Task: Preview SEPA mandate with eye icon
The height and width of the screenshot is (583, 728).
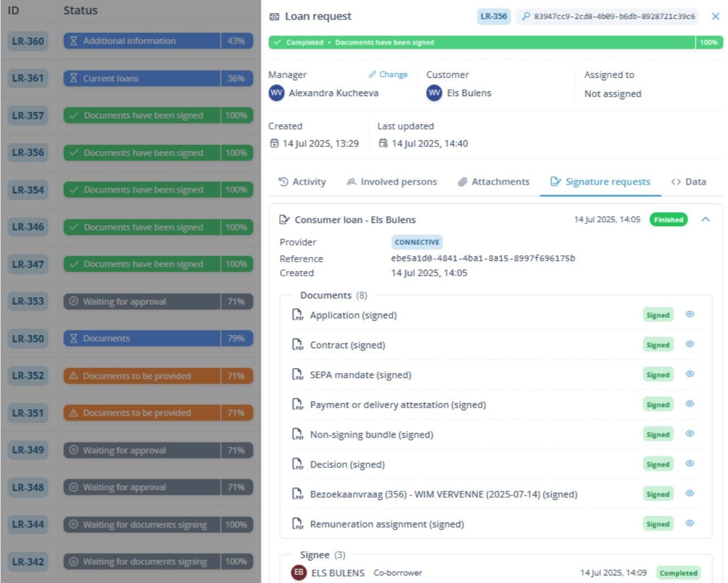Action: coord(690,374)
